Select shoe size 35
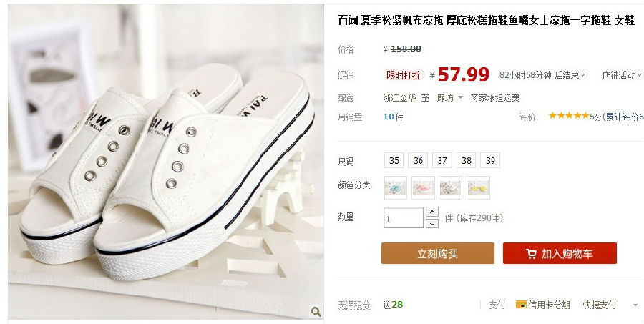This screenshot has height=324, width=644. pos(394,160)
